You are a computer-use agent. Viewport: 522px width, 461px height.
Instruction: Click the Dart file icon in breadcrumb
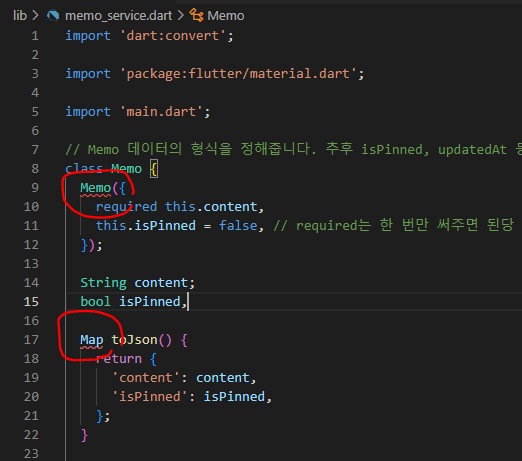click(x=53, y=16)
